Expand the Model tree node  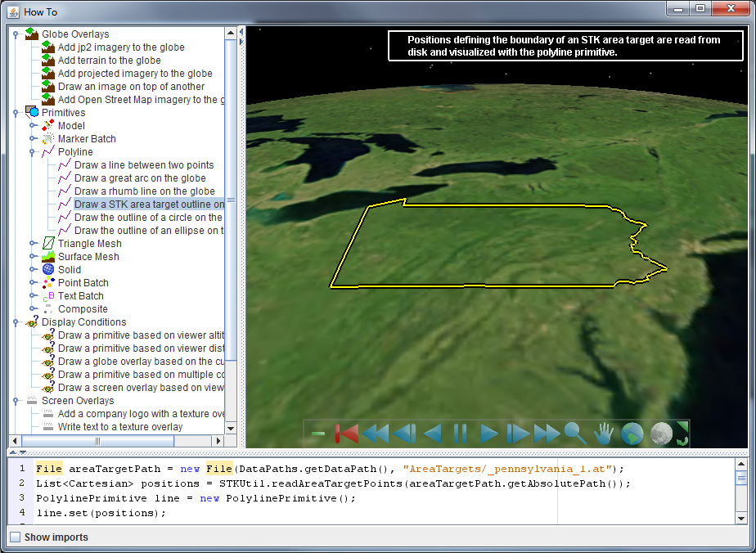click(32, 126)
